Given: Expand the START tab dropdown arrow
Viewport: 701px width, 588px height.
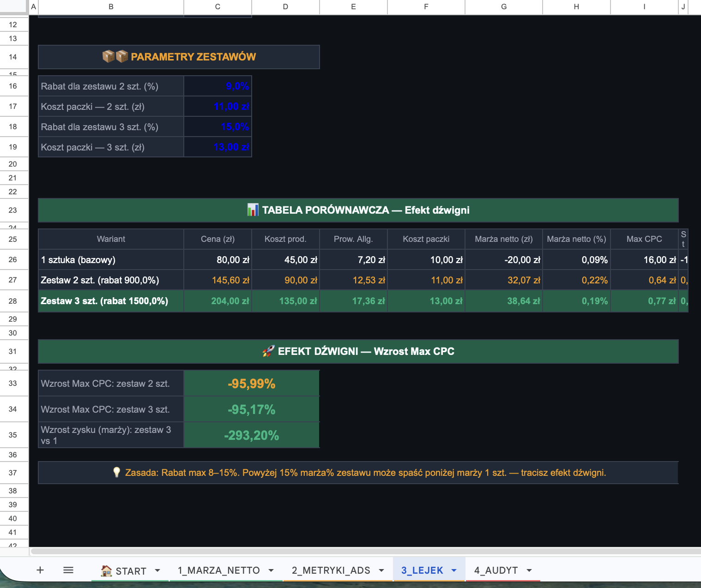Looking at the screenshot, I should pos(157,570).
